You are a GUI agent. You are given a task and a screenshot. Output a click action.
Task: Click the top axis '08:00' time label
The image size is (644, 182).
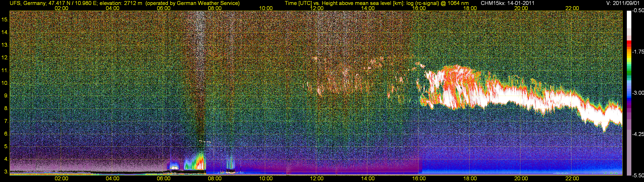(x=215, y=8)
